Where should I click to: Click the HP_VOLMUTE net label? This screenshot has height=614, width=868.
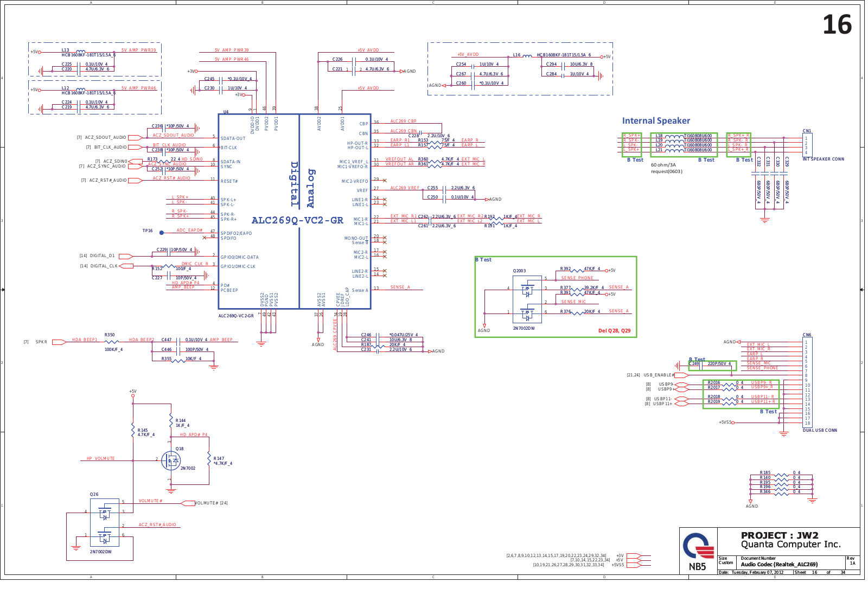[101, 459]
